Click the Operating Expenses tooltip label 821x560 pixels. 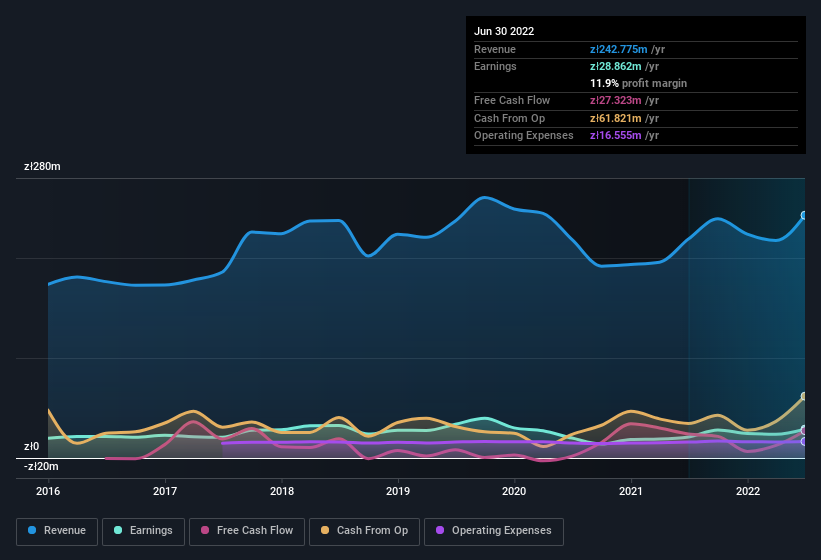(524, 136)
